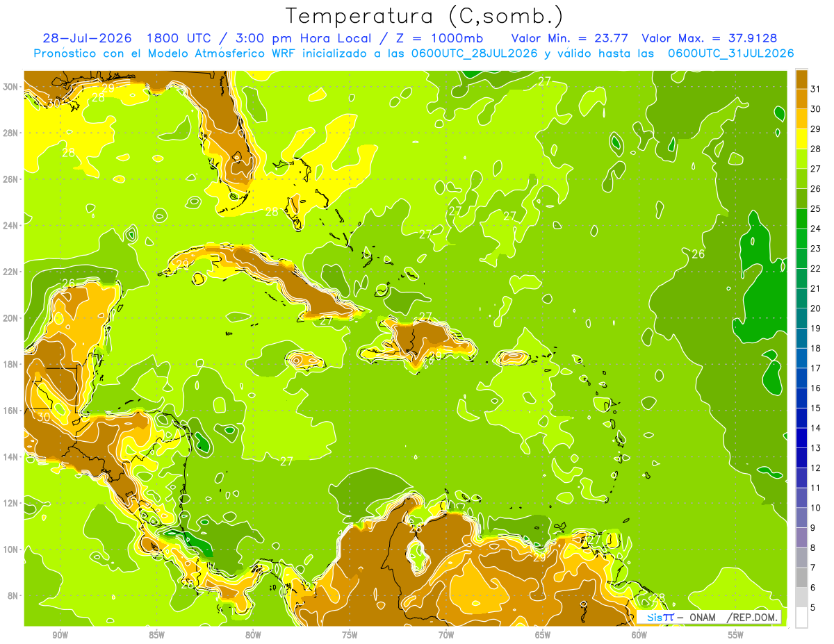The width and height of the screenshot is (834, 644).
Task: Click the "22N" latitude label
Action: [x=12, y=272]
